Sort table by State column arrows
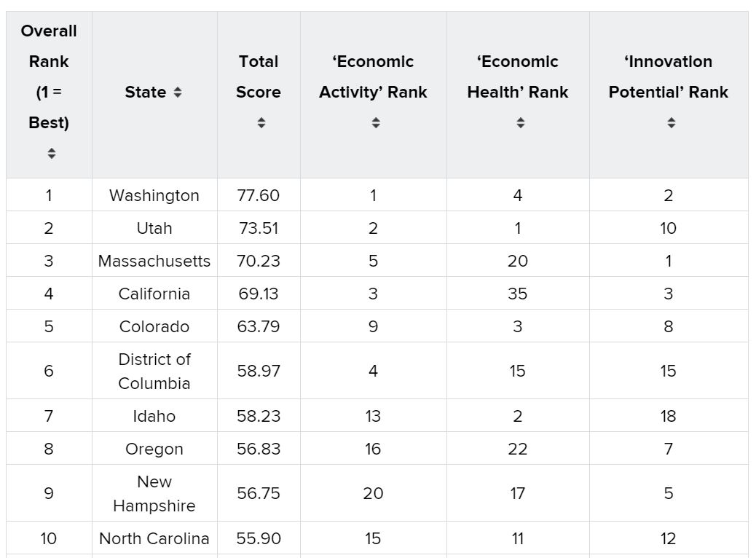The width and height of the screenshot is (756, 558). tap(178, 93)
